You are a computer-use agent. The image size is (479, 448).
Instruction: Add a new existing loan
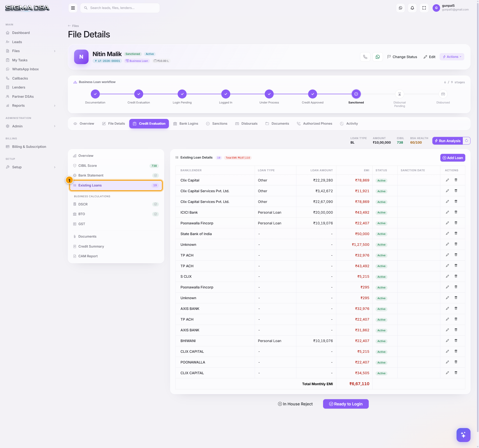[x=453, y=158]
